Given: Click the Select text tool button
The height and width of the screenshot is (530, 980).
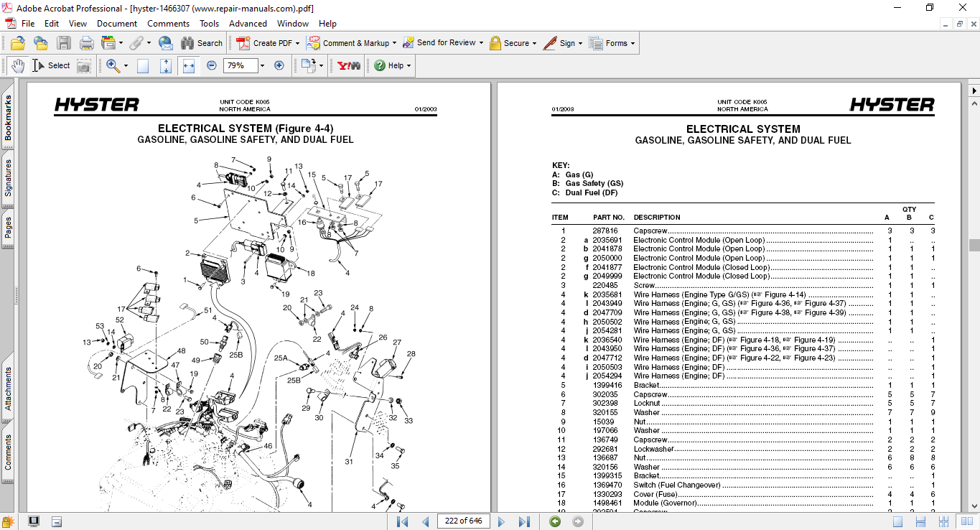Looking at the screenshot, I should [52, 65].
